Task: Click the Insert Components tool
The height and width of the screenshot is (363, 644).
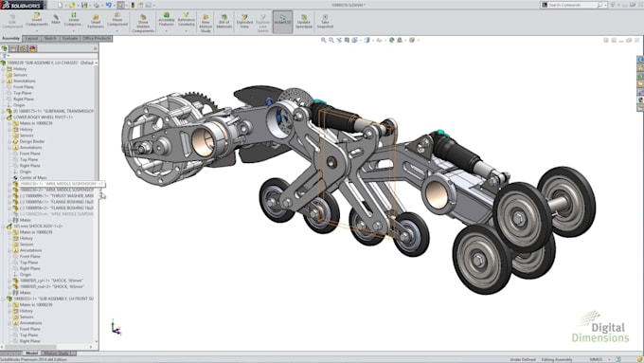Action: (x=37, y=19)
